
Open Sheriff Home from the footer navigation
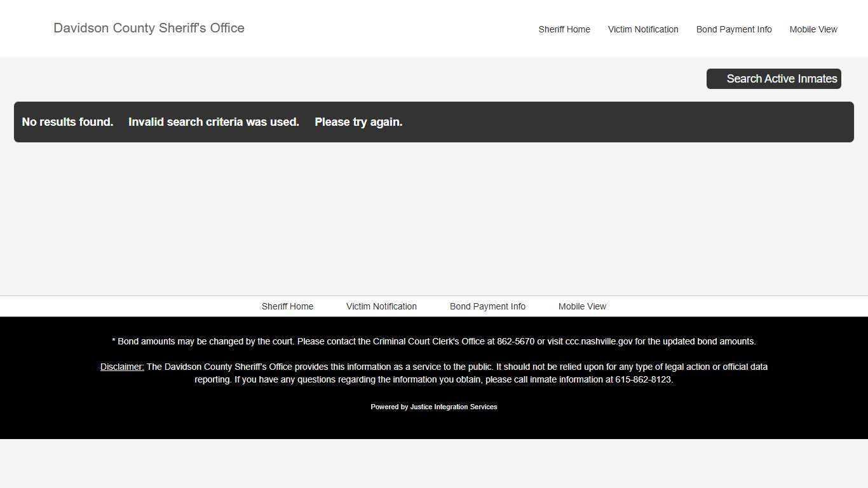click(287, 306)
